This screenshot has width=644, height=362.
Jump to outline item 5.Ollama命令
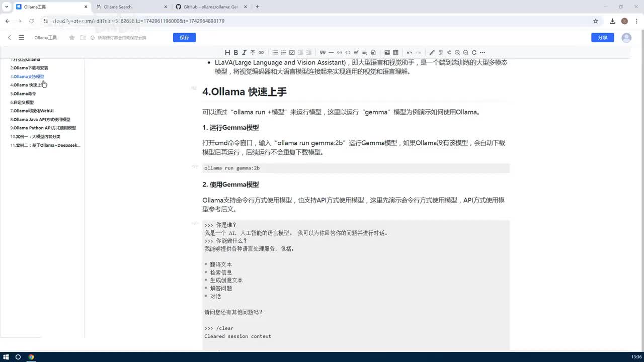23,94
